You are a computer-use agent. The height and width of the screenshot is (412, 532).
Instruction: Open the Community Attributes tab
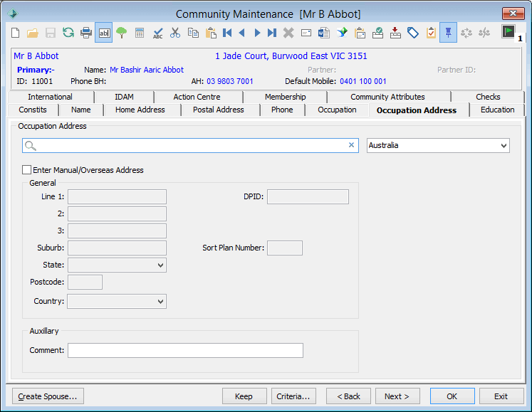pyautogui.click(x=387, y=97)
